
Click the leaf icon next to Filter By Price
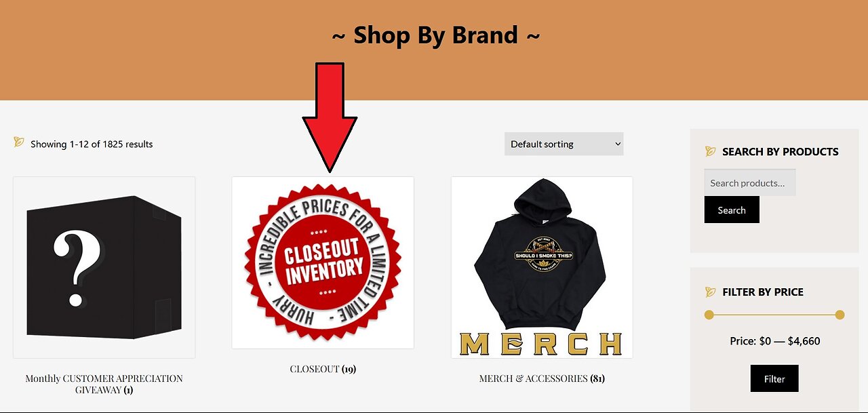[711, 292]
